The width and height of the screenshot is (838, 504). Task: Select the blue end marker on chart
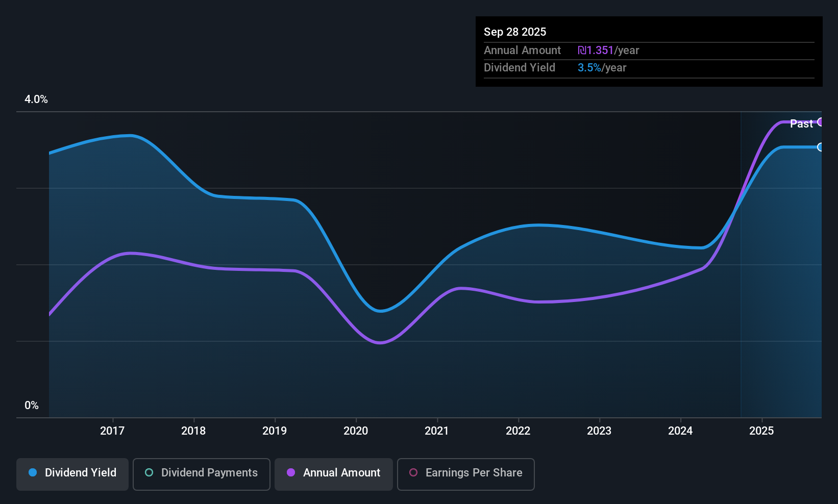click(821, 147)
